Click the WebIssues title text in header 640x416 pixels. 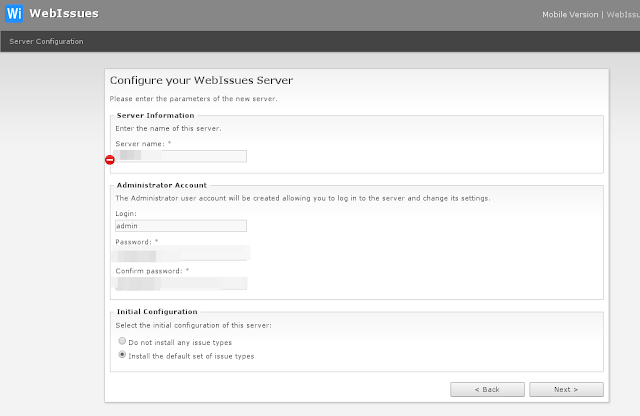pos(64,13)
